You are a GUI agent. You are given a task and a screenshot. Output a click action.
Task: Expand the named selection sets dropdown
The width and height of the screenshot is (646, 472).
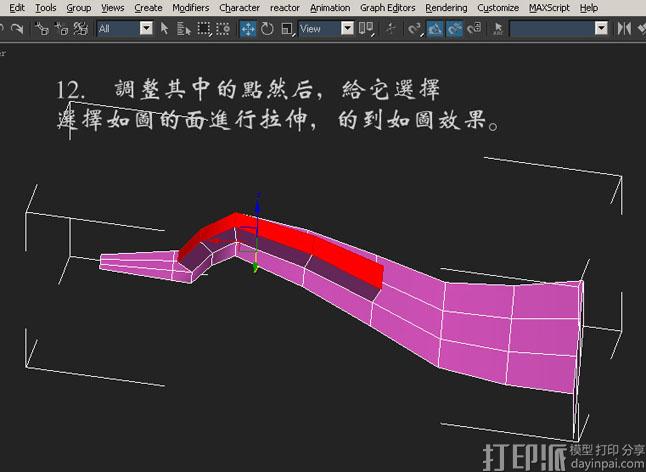[601, 29]
